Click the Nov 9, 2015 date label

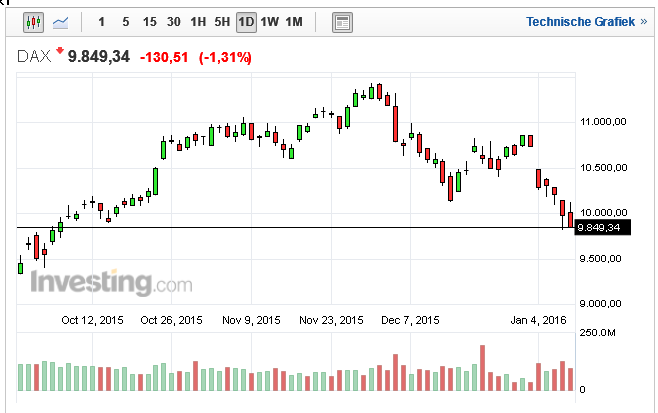251,320
